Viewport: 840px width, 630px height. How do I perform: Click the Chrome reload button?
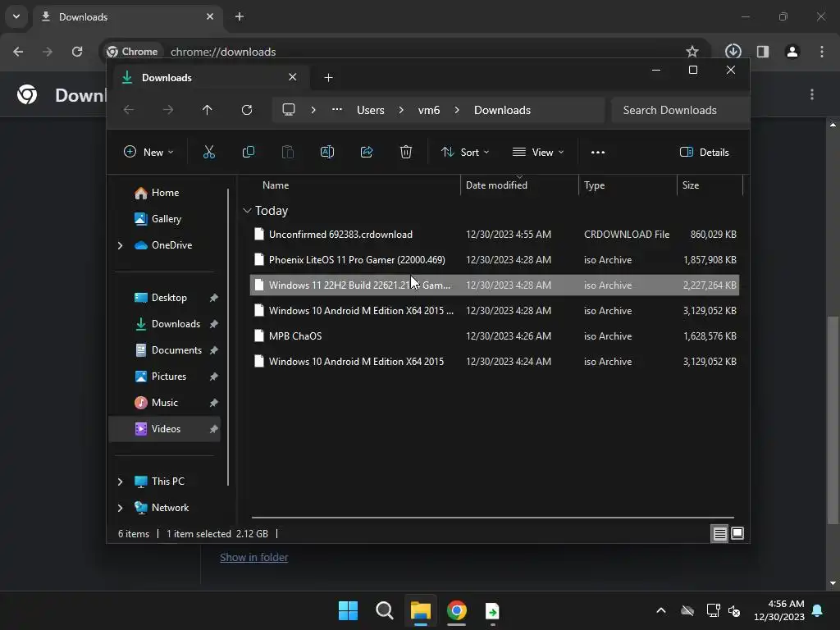pos(77,52)
